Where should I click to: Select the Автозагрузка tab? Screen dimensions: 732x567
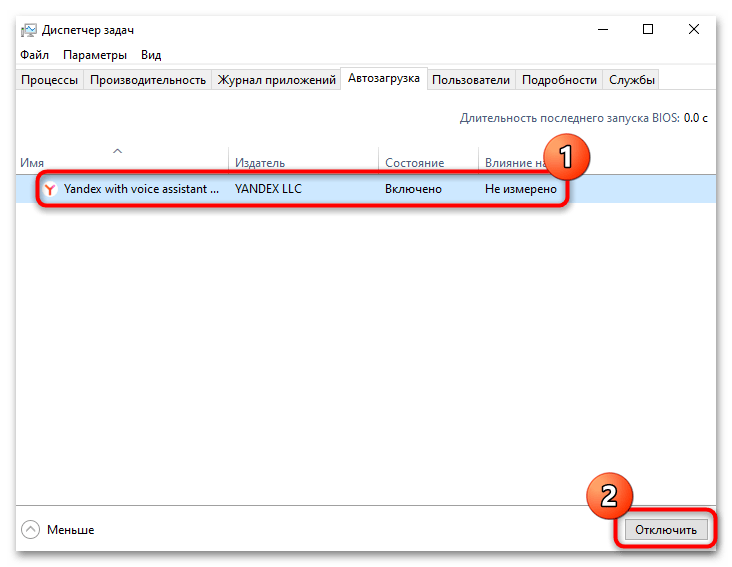(384, 78)
